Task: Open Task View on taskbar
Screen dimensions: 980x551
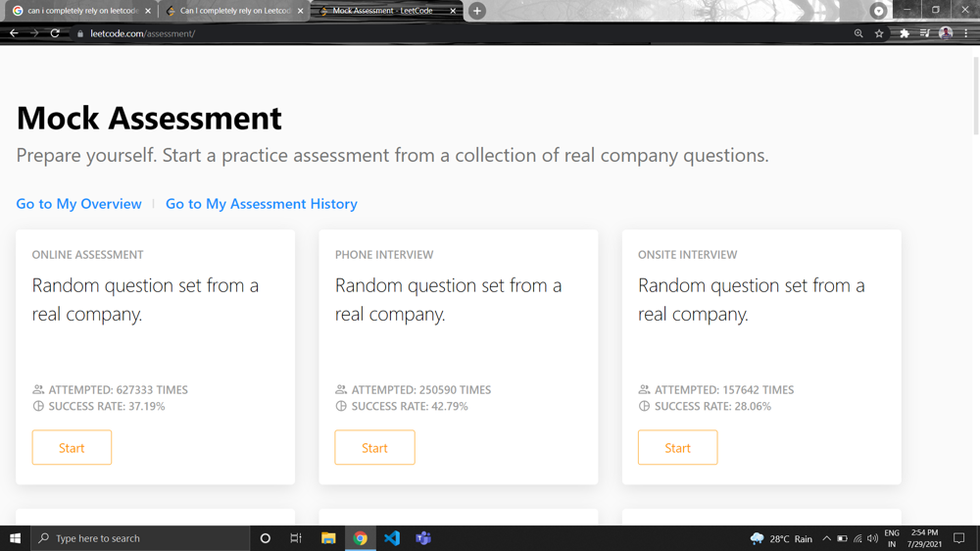Action: pyautogui.click(x=296, y=538)
